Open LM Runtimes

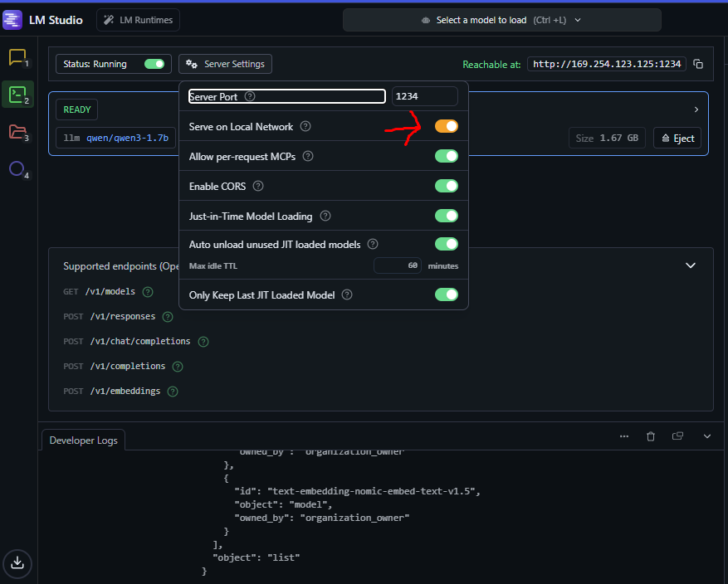click(138, 19)
